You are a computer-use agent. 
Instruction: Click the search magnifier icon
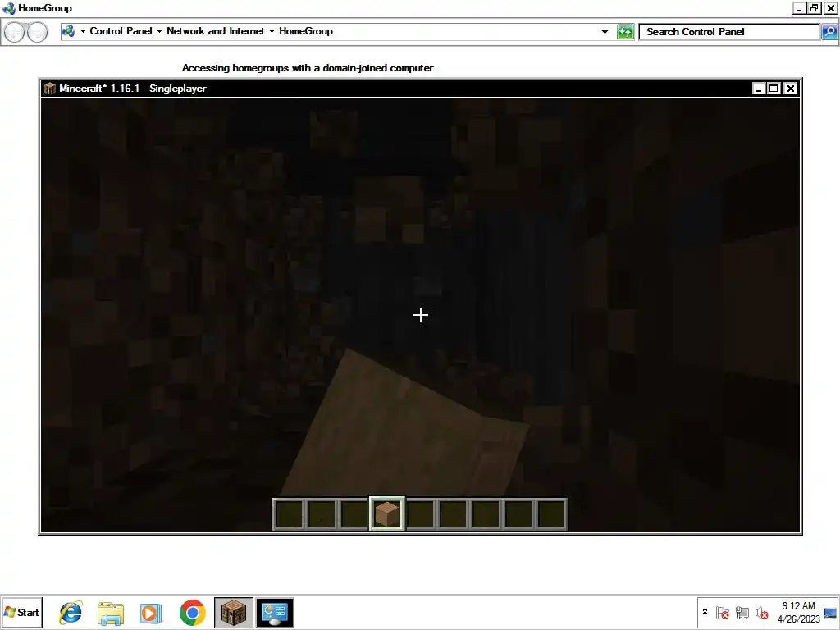(829, 32)
